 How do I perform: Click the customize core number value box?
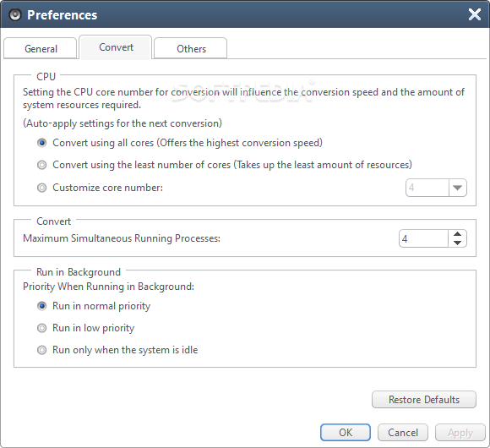click(427, 188)
